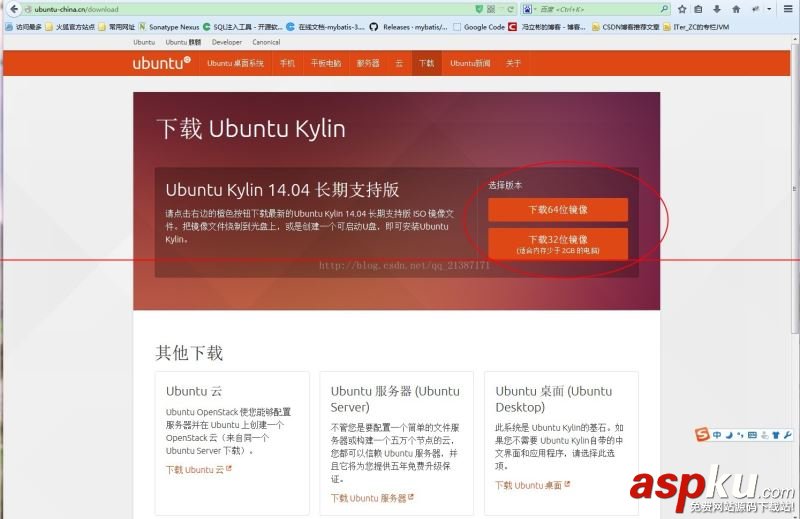Open 云 navigation item

point(399,63)
